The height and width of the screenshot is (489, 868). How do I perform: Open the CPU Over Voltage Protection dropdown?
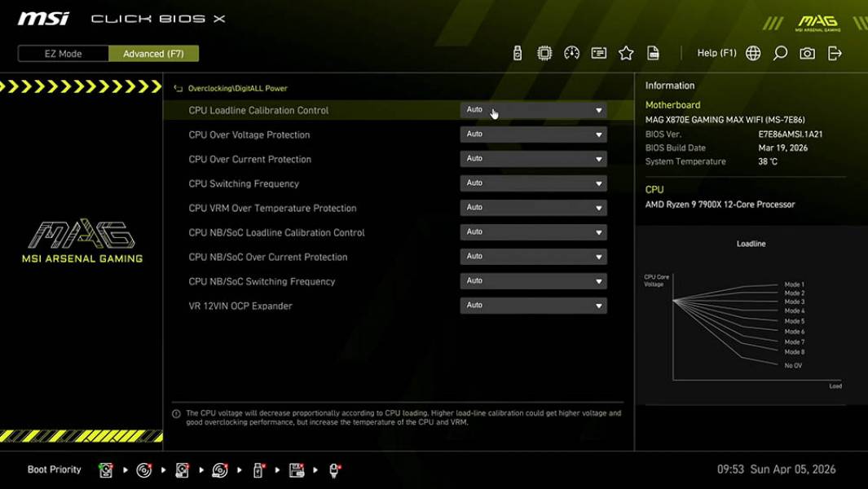pos(534,134)
